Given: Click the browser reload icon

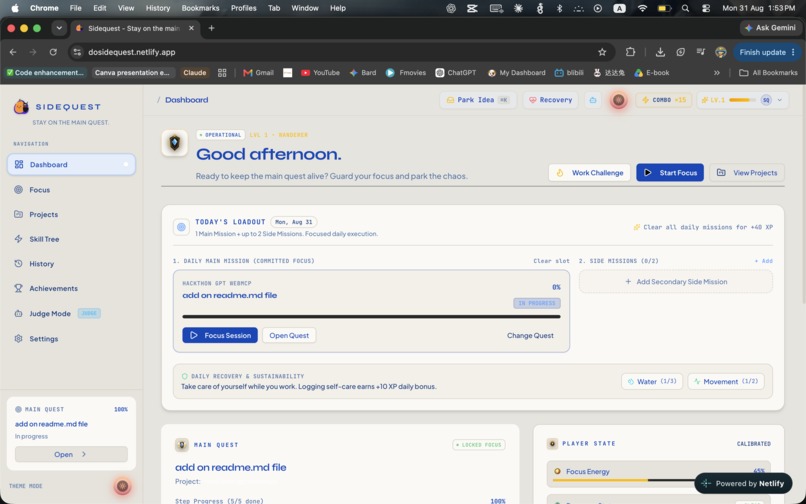Looking at the screenshot, I should 53,52.
